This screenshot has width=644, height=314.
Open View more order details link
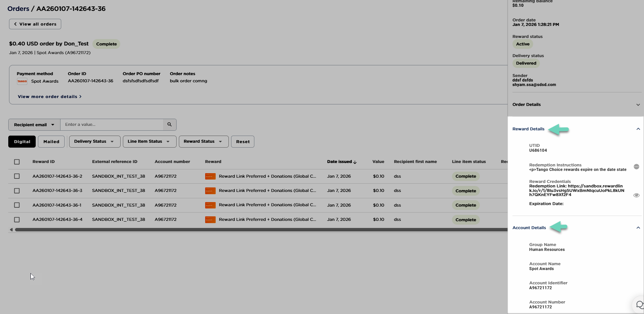coord(50,97)
